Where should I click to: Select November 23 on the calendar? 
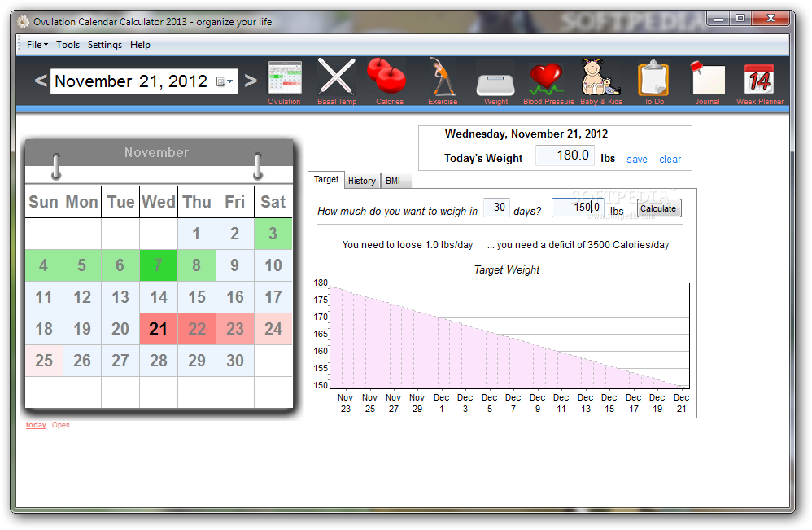tap(235, 329)
